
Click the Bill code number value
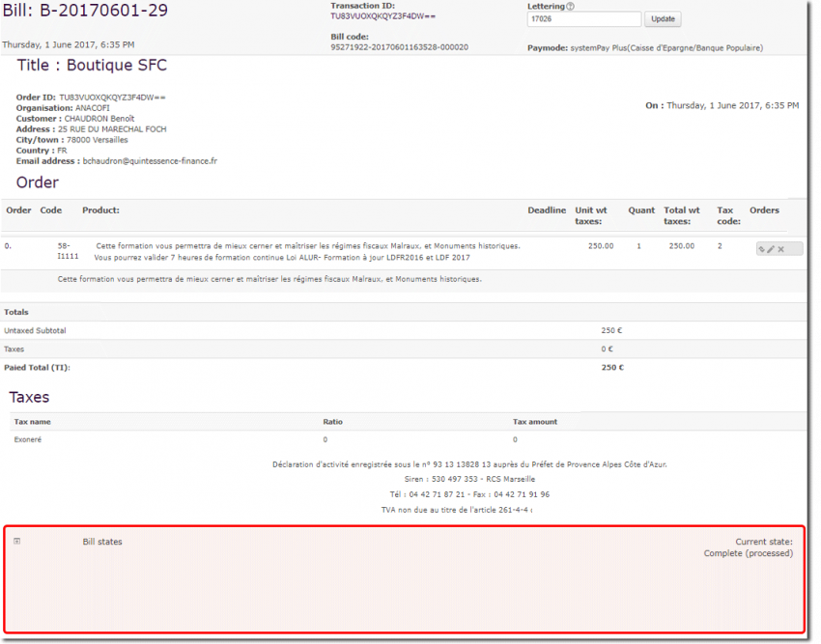pyautogui.click(x=399, y=46)
